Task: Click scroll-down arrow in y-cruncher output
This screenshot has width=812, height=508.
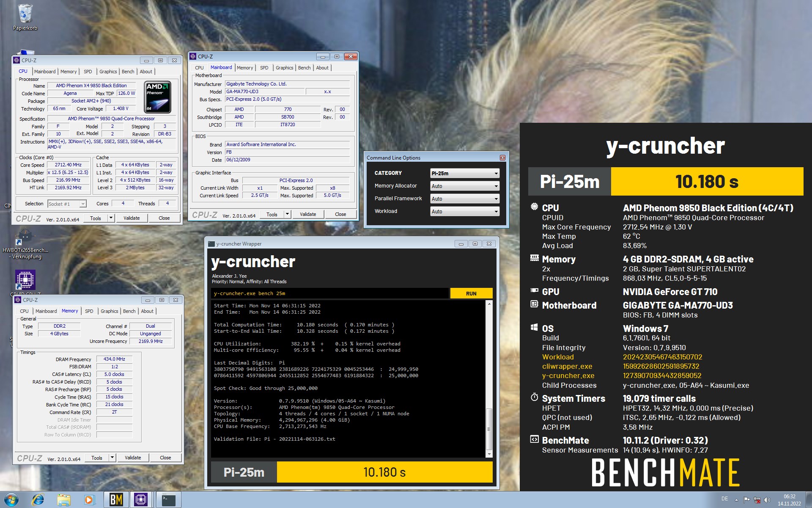Action: pos(489,454)
